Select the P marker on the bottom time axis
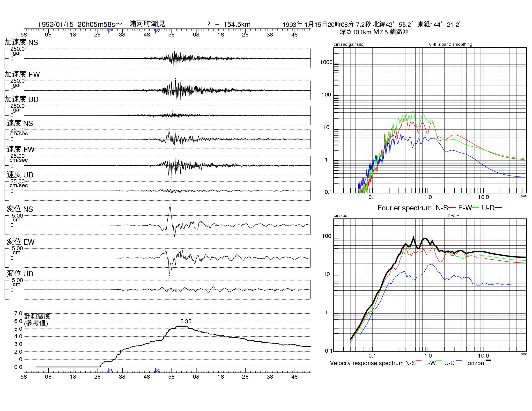Viewport: 532px width, 411px height. tap(110, 371)
